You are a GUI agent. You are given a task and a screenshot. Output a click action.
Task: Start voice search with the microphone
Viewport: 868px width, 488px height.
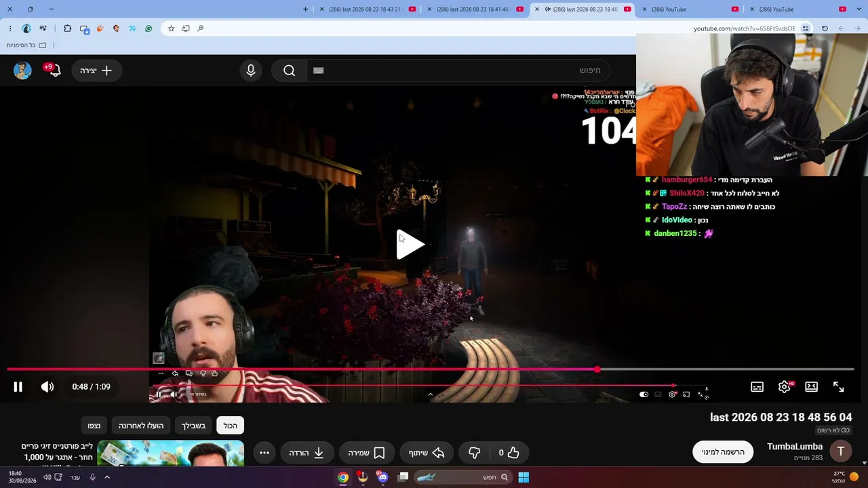click(251, 70)
